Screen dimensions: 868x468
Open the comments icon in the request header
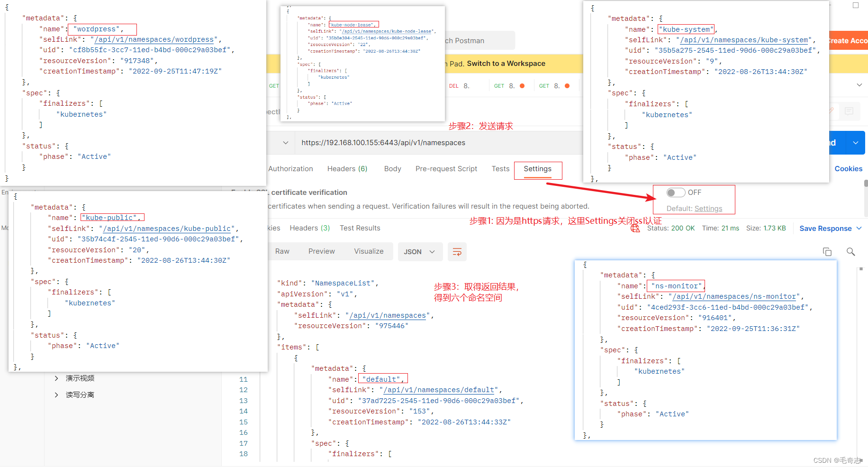[849, 111]
